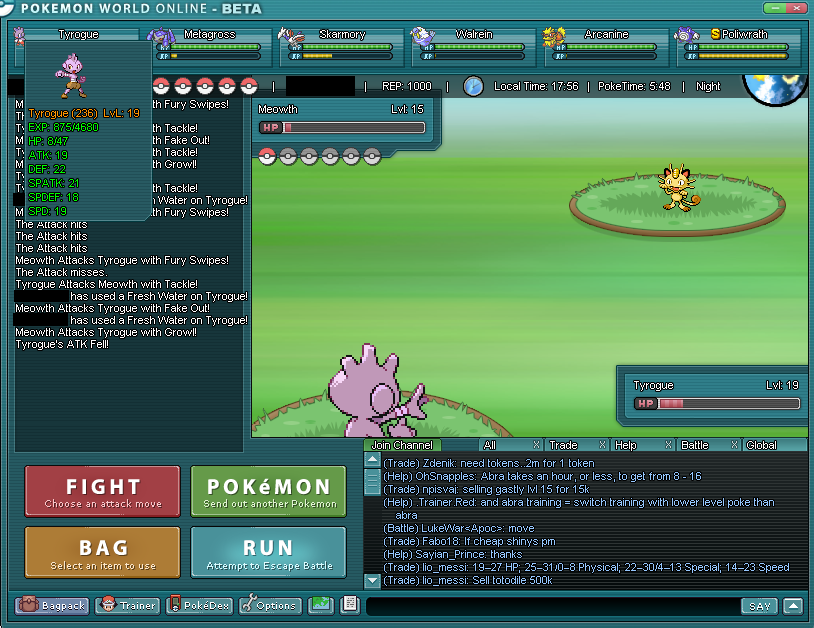Select the Arcanine sprite in the party bar

(x=554, y=36)
